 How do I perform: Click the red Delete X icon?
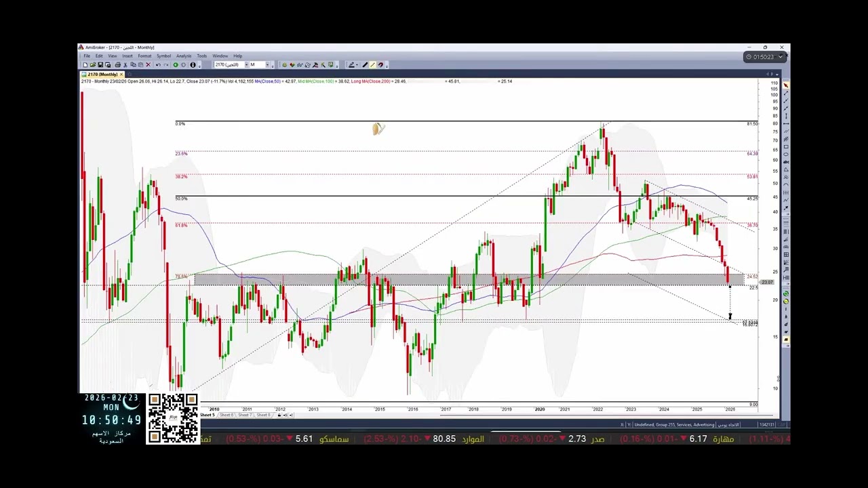pyautogui.click(x=148, y=64)
